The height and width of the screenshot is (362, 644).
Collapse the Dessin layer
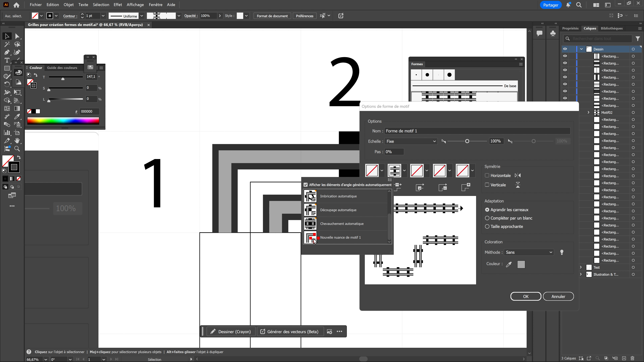point(581,49)
